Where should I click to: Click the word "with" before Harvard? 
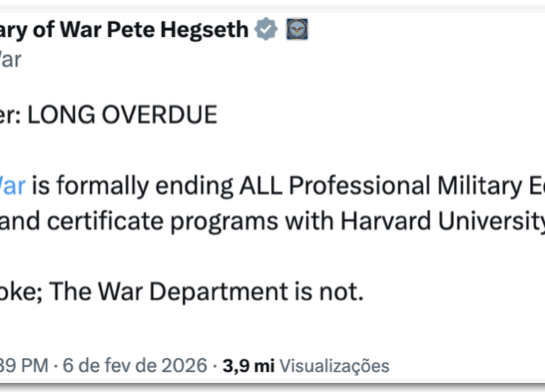point(310,221)
